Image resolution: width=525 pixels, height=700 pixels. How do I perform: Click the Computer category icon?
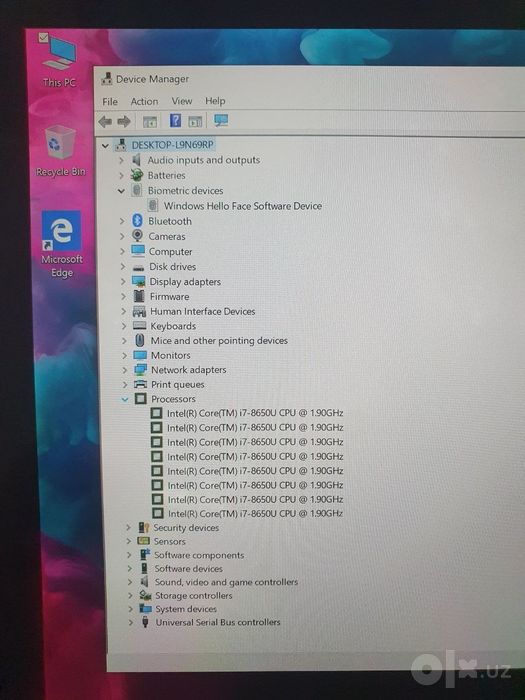click(138, 251)
